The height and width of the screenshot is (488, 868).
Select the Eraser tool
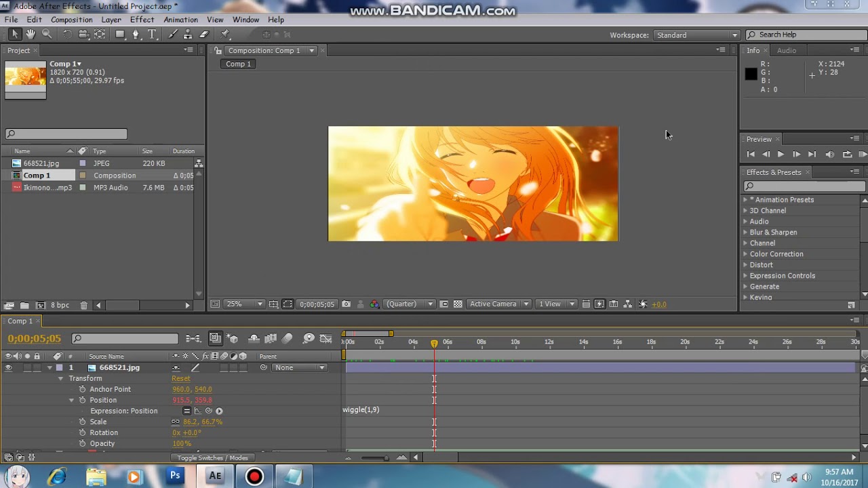point(203,35)
